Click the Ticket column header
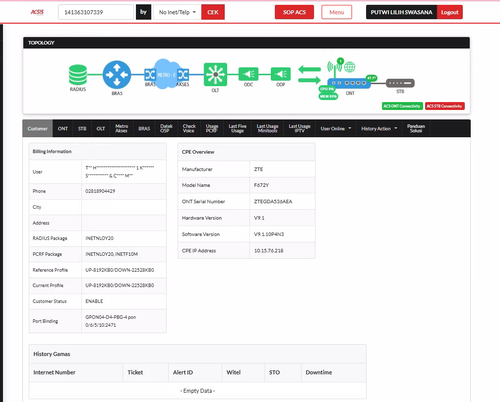The height and width of the screenshot is (402, 500). [x=135, y=372]
